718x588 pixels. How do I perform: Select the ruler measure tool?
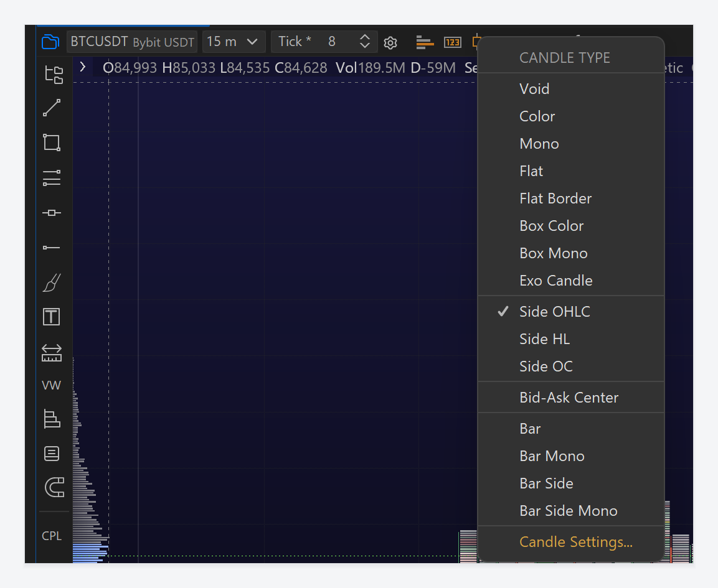point(52,353)
